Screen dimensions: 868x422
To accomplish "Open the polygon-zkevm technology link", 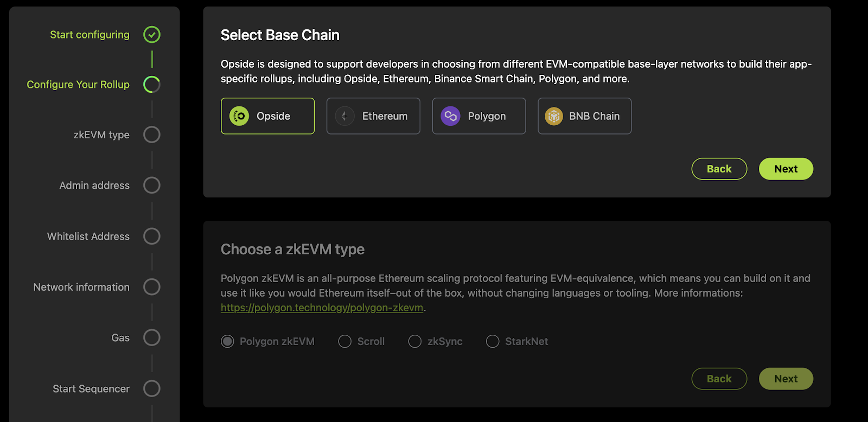I will point(322,308).
